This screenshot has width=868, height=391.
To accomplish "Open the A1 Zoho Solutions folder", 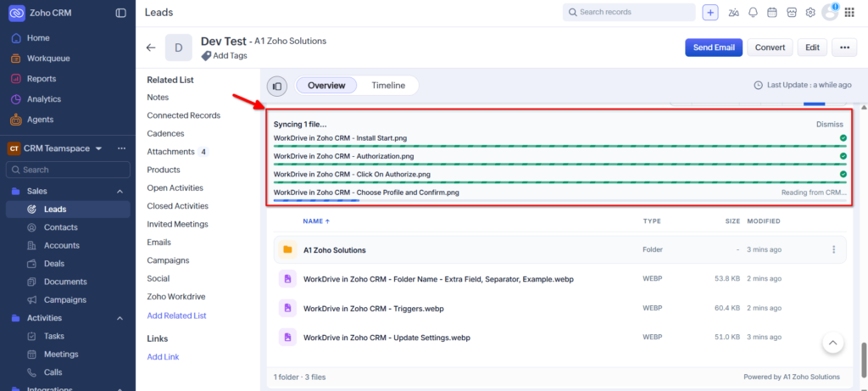I will 334,249.
